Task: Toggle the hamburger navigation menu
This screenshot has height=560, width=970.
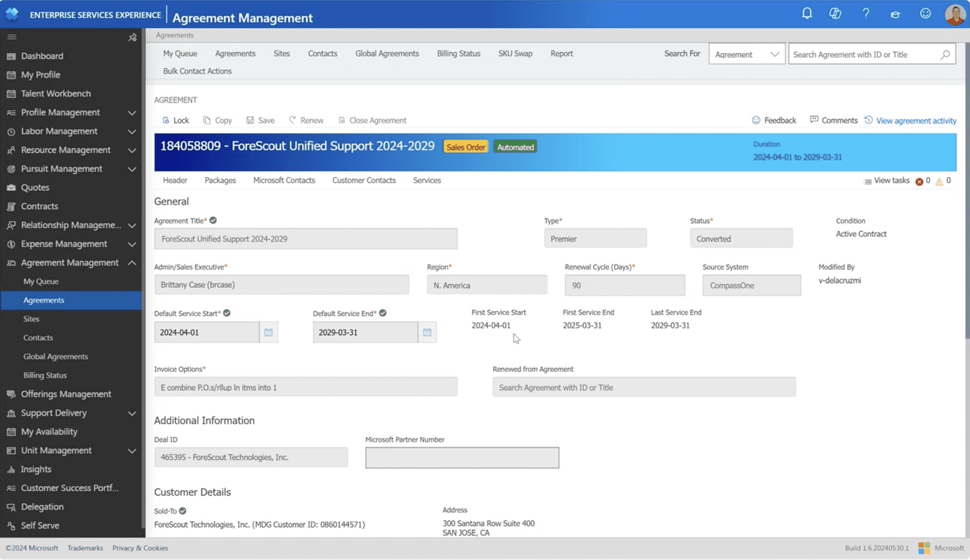Action: [12, 37]
